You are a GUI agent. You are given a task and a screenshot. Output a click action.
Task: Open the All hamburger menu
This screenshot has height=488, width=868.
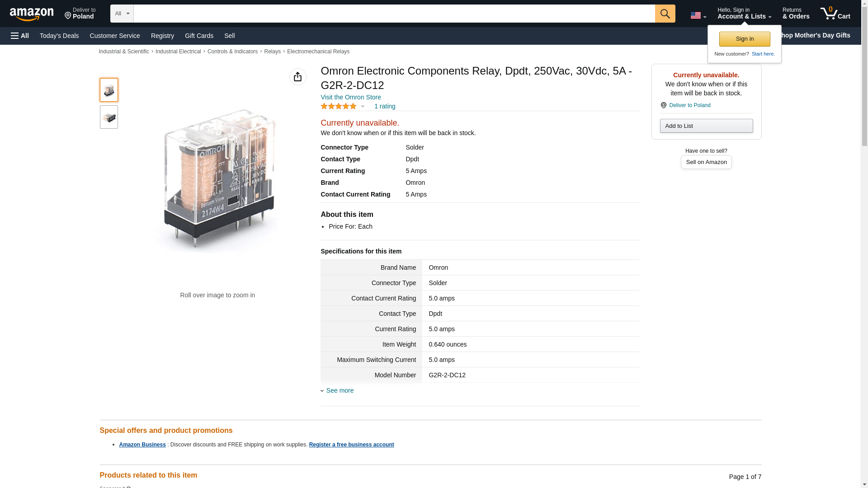[x=20, y=36]
